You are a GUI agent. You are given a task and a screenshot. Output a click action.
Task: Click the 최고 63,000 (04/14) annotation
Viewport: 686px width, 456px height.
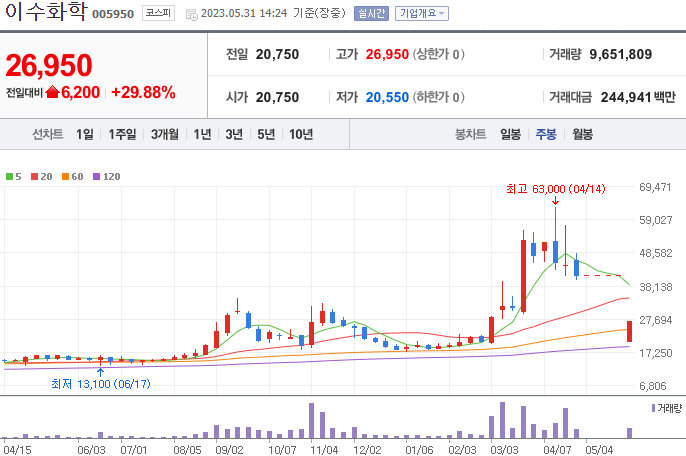coord(556,189)
